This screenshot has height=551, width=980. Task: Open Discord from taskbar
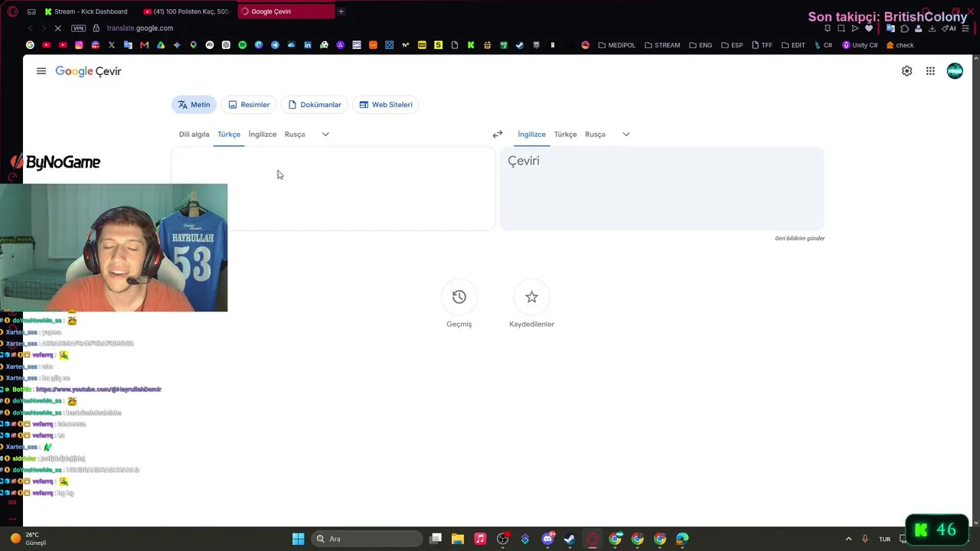click(x=547, y=539)
